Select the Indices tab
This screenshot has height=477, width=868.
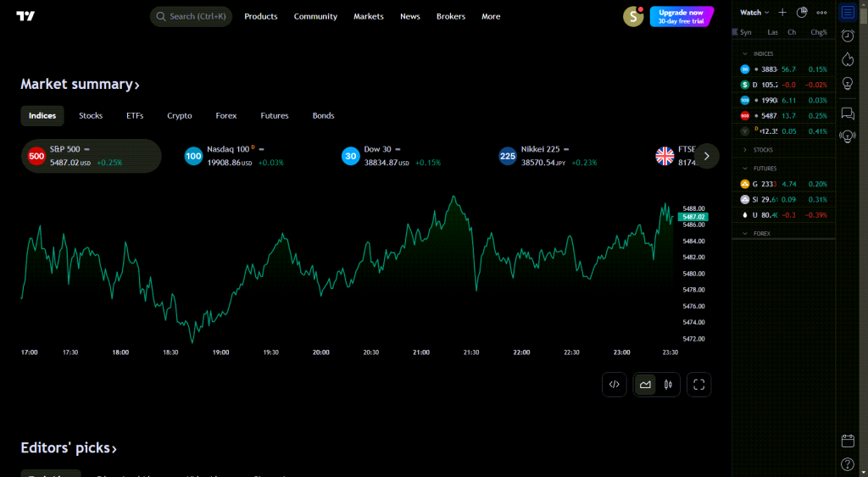click(x=42, y=116)
